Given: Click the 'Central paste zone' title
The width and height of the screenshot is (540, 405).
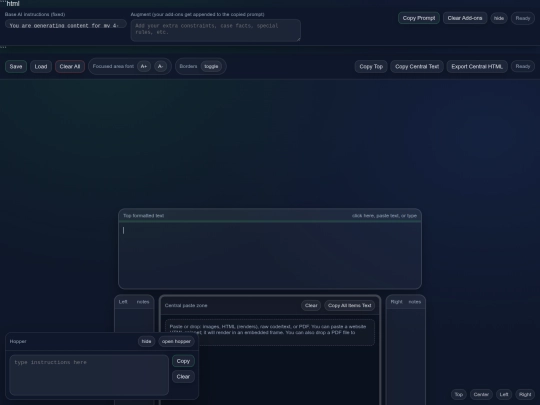Looking at the screenshot, I should (186, 305).
